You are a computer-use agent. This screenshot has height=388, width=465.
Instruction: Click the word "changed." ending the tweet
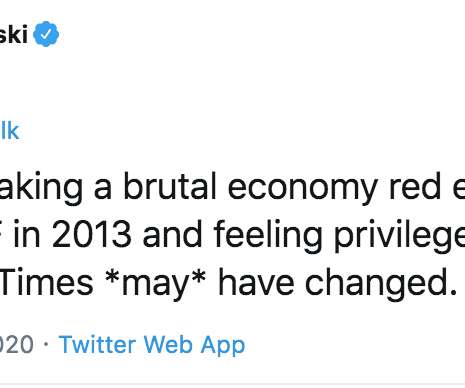381,284
